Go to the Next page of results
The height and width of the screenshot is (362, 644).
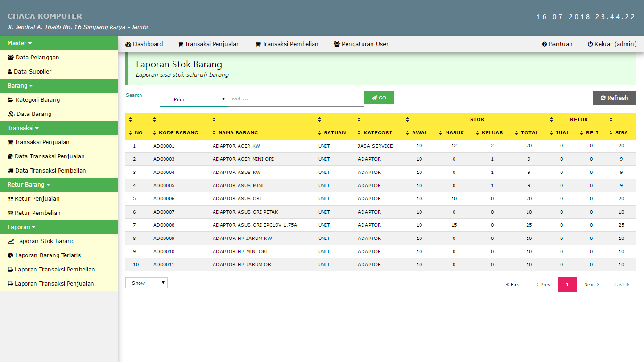591,285
